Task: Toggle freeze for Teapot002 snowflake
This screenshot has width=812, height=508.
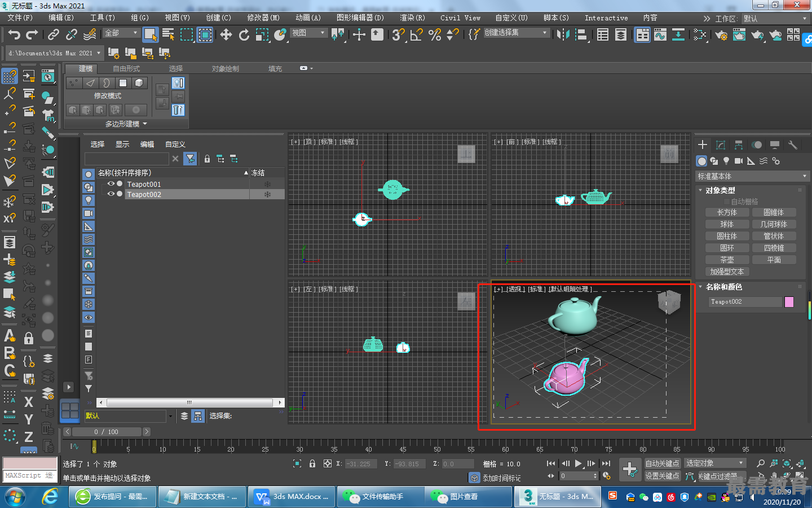Action: point(267,194)
